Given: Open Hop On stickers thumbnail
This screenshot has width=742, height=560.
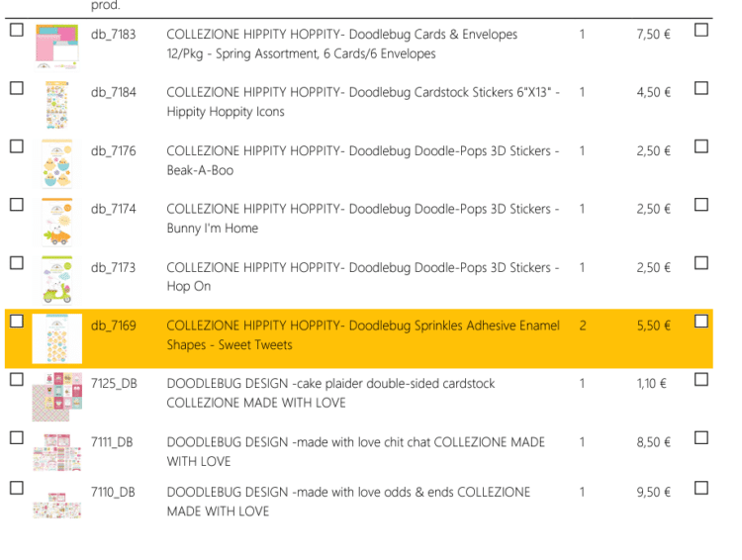Looking at the screenshot, I should (x=56, y=280).
